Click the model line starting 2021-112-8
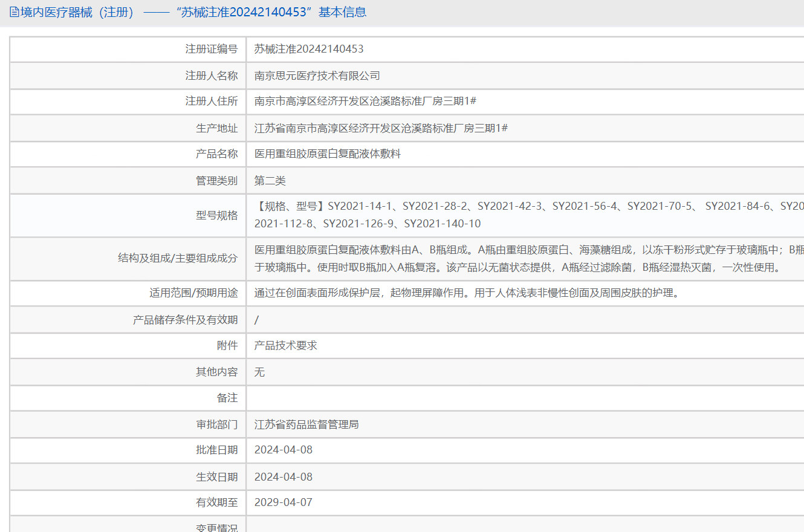 coord(368,224)
